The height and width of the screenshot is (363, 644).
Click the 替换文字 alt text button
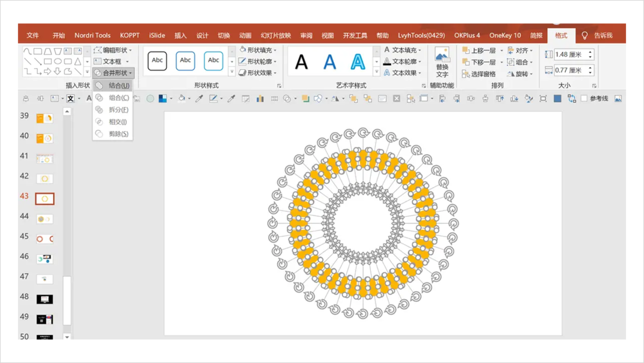(x=442, y=62)
